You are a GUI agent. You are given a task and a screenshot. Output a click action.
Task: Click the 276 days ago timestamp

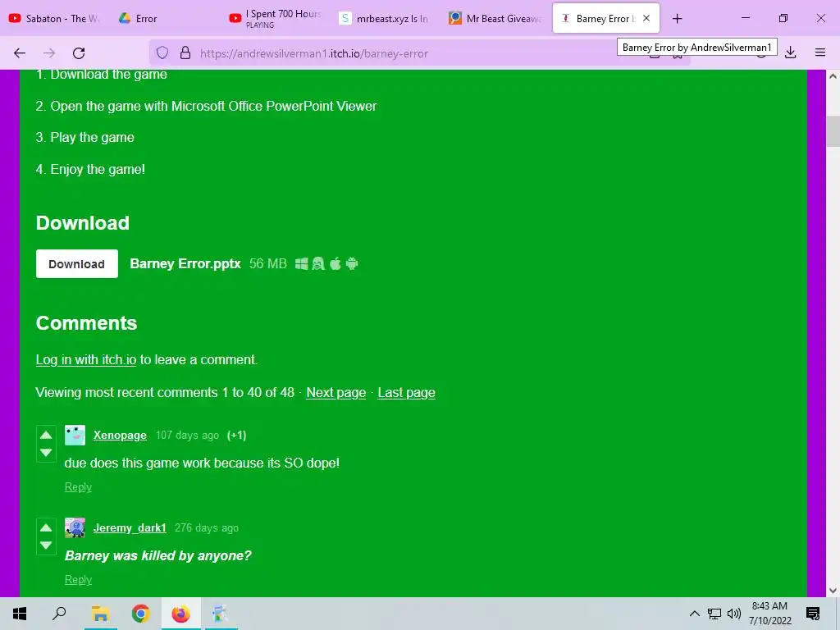[x=206, y=527]
